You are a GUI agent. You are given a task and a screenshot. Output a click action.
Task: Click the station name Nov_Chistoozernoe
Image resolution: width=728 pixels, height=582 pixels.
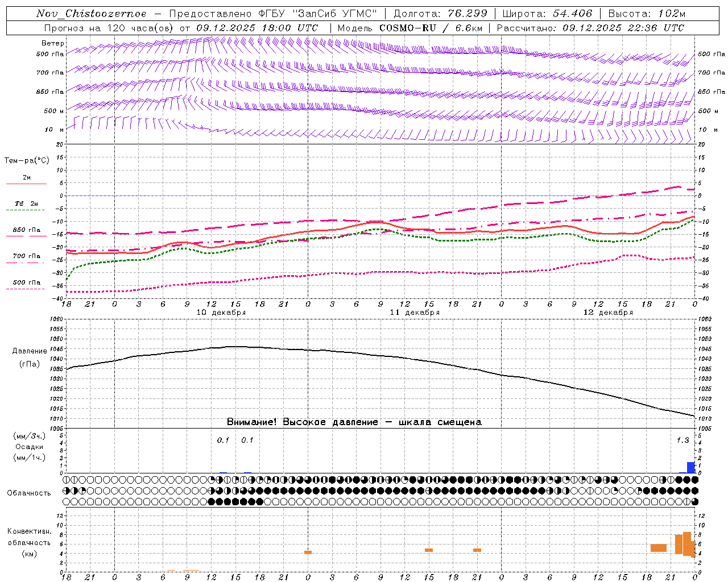(x=91, y=14)
